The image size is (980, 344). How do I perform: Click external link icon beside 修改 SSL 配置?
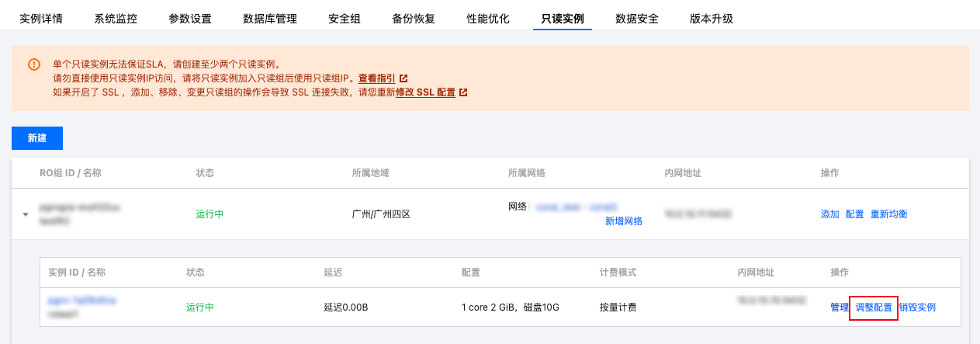(x=463, y=92)
